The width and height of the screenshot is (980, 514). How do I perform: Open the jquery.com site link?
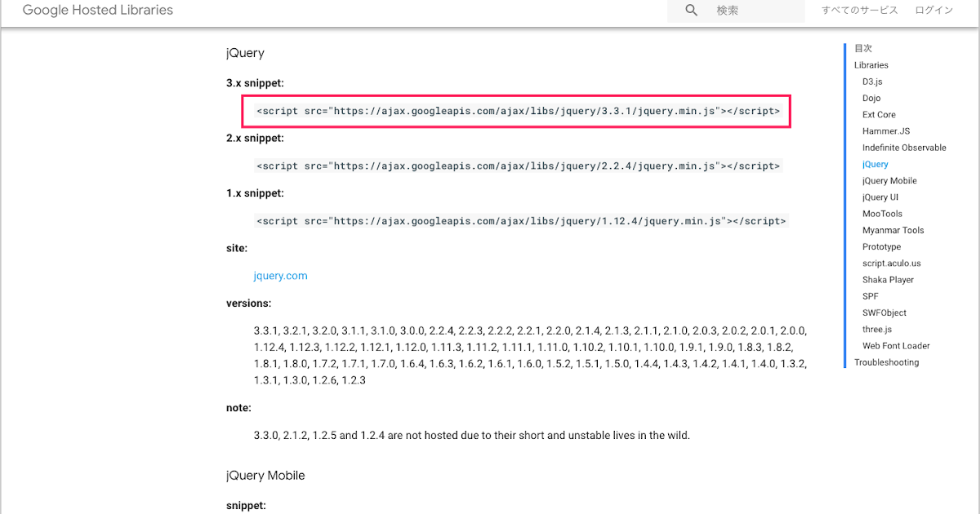coord(280,276)
